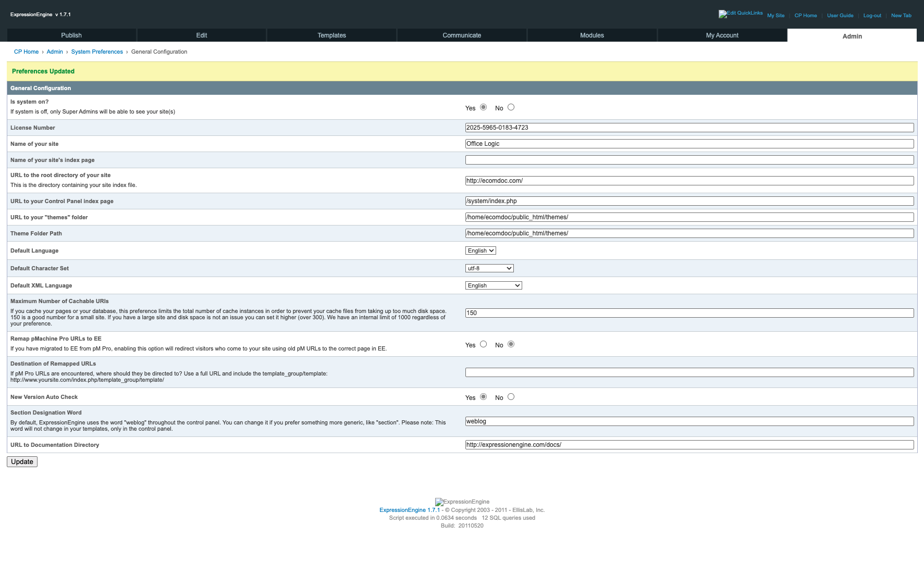Open the Default Language dropdown
Image resolution: width=924 pixels, height=576 pixels.
point(480,251)
